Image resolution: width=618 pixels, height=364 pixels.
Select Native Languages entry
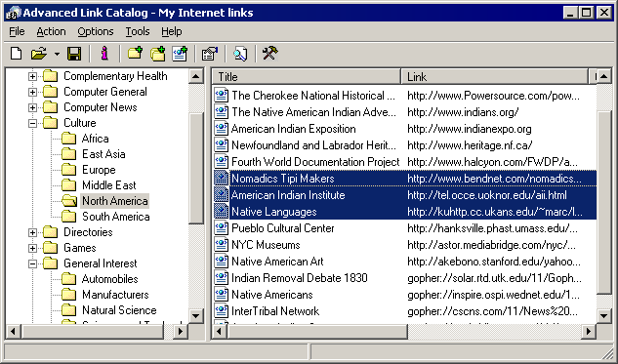pos(274,212)
